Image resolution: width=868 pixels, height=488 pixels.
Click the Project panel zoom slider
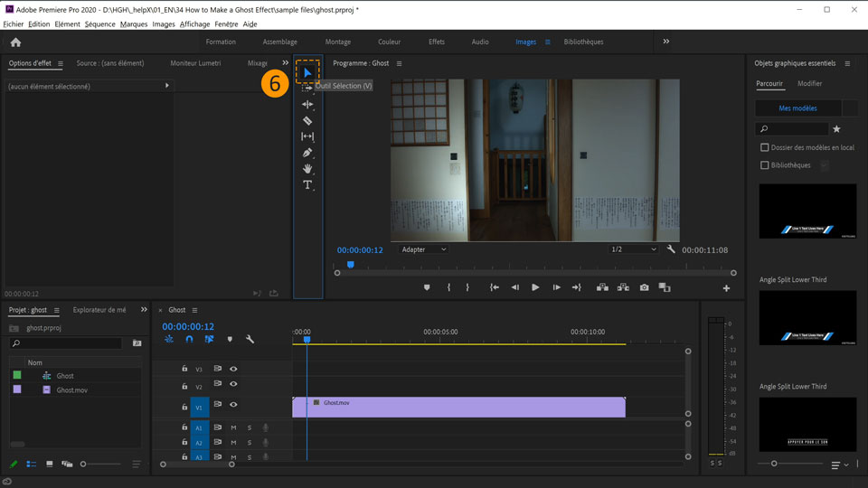pyautogui.click(x=84, y=465)
